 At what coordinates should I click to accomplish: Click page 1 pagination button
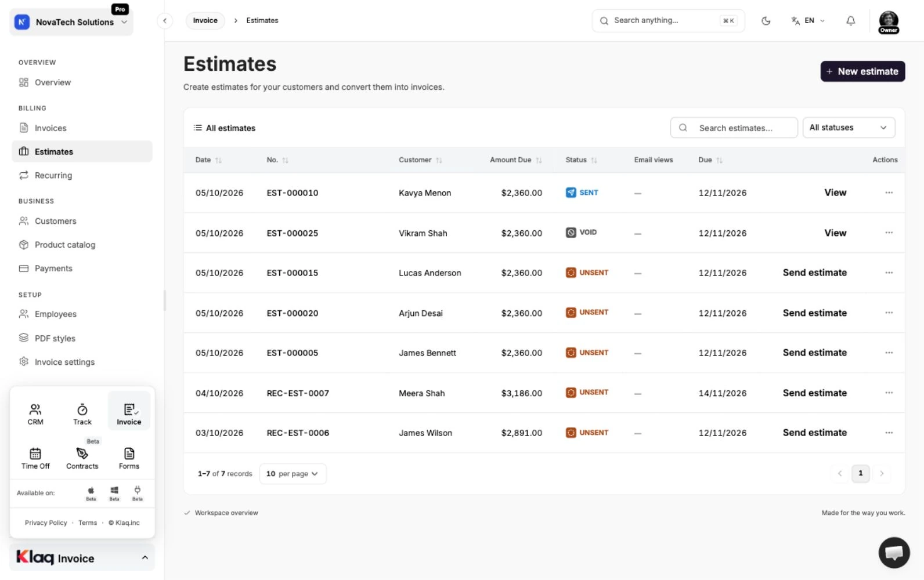pyautogui.click(x=860, y=473)
